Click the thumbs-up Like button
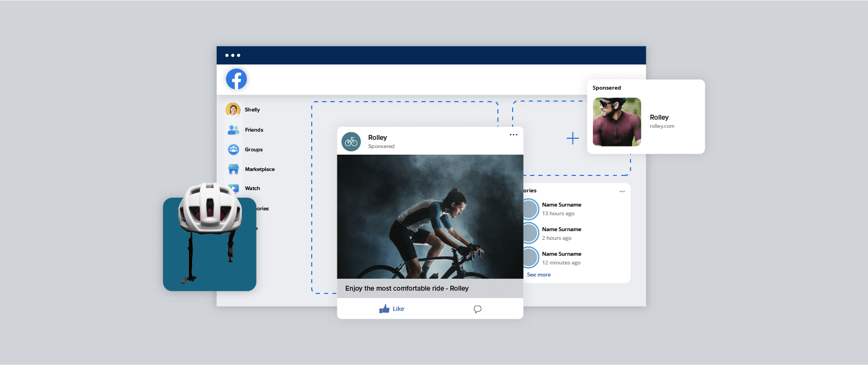868x365 pixels. (391, 309)
